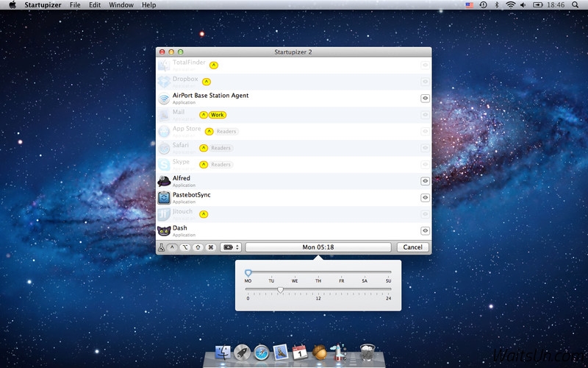
Task: Click the Dash cat icon
Action: tap(164, 230)
